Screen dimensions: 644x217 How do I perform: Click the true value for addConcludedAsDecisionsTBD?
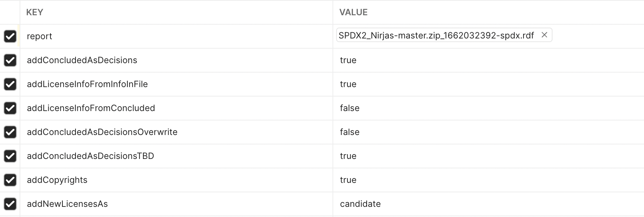(348, 156)
